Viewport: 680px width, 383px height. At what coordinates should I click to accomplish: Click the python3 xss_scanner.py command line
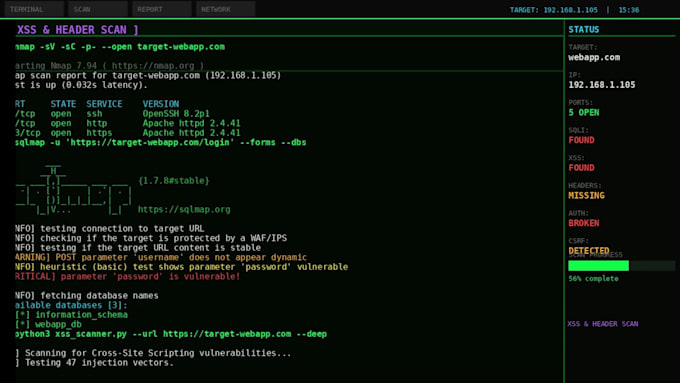(x=171, y=334)
